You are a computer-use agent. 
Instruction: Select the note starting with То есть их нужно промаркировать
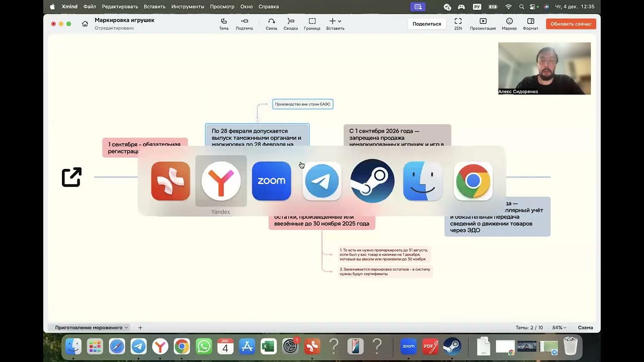[384, 254]
